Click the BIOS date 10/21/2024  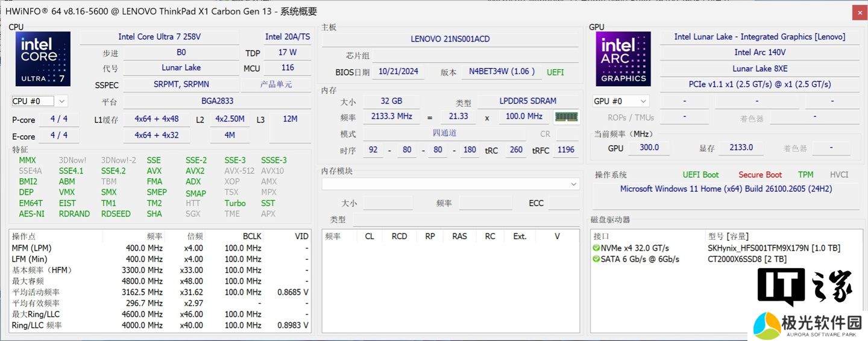click(398, 72)
